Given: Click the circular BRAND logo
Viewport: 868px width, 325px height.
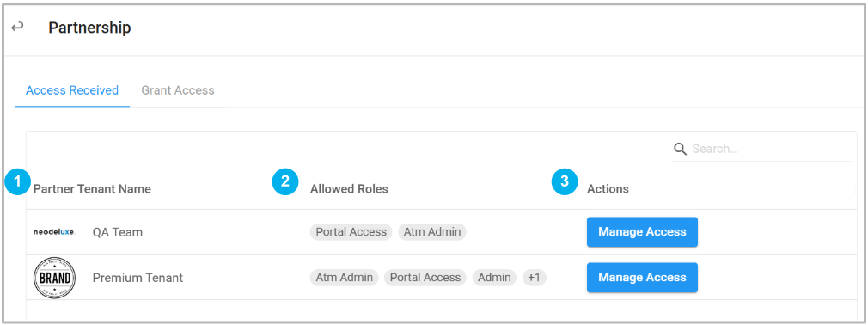Looking at the screenshot, I should [54, 278].
